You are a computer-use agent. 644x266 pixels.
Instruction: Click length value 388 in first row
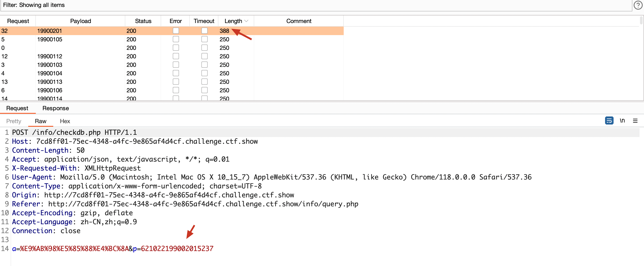pyautogui.click(x=224, y=31)
